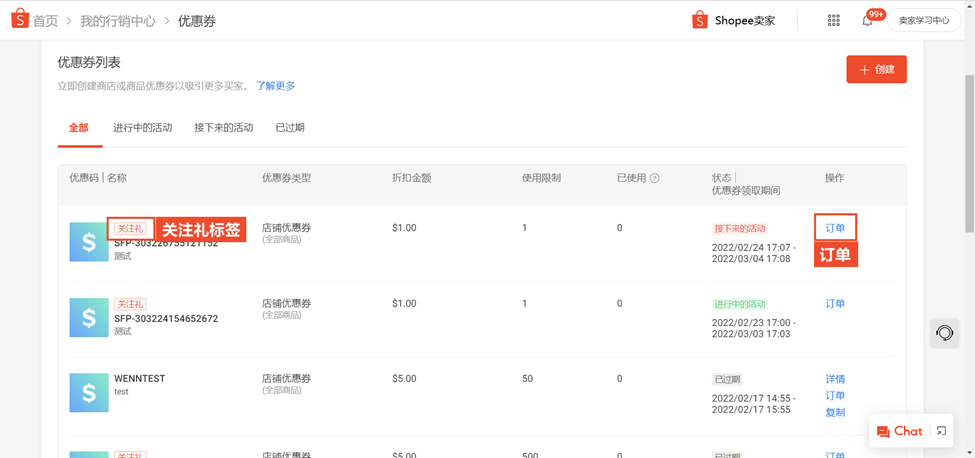This screenshot has height=458, width=975.
Task: Open the customer support headset icon
Action: pyautogui.click(x=944, y=333)
